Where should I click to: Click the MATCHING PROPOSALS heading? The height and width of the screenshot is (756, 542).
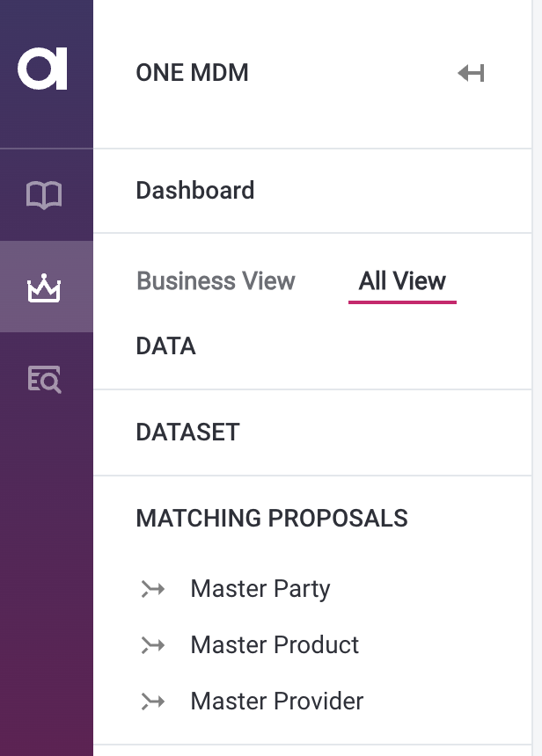coord(272,519)
